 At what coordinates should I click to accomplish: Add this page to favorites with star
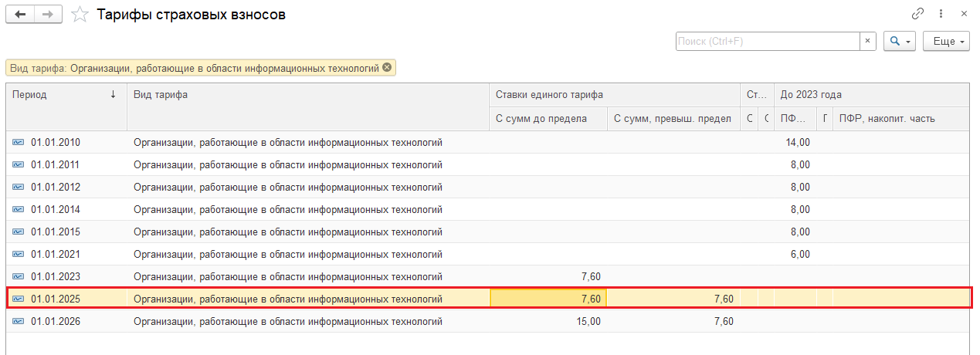pos(79,15)
